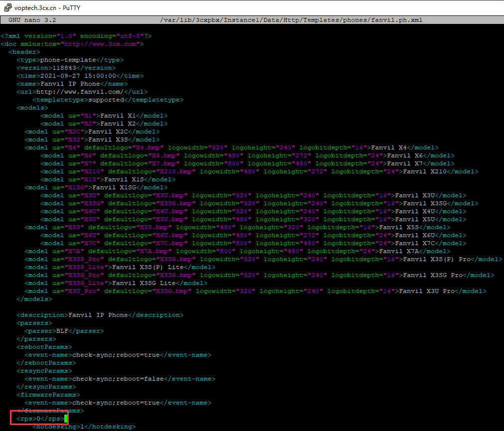Click the model line with ua="X7A"
The width and height of the screenshot is (504, 431).
pos(238,252)
